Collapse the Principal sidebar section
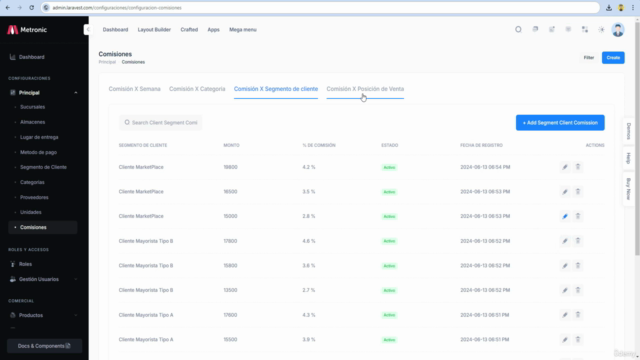This screenshot has height=360, width=640. point(43,93)
